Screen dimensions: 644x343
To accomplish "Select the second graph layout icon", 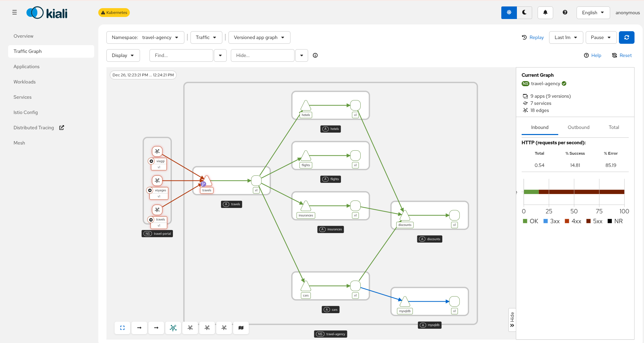I will coord(190,328).
